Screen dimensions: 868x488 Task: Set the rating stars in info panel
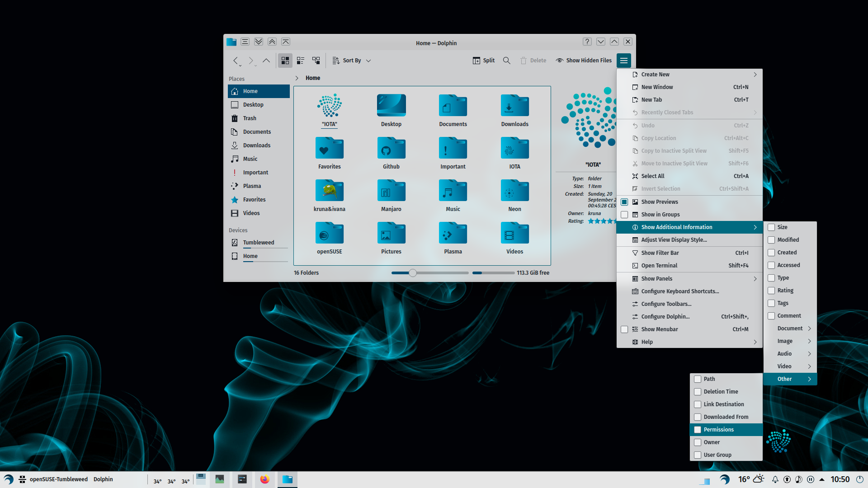tap(602, 221)
